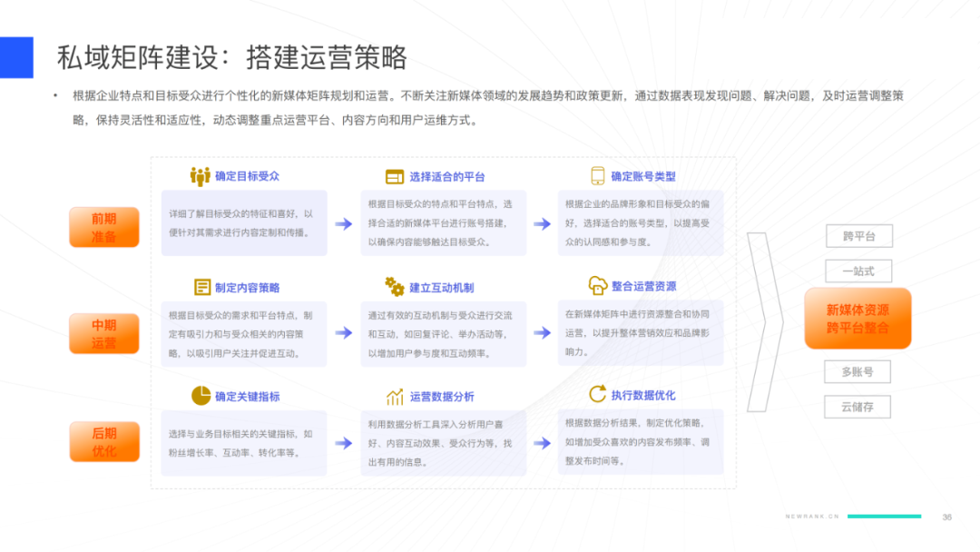This screenshot has height=552, width=980.
Task: Click the arrow after 制定内容策略 box
Action: [x=344, y=332]
